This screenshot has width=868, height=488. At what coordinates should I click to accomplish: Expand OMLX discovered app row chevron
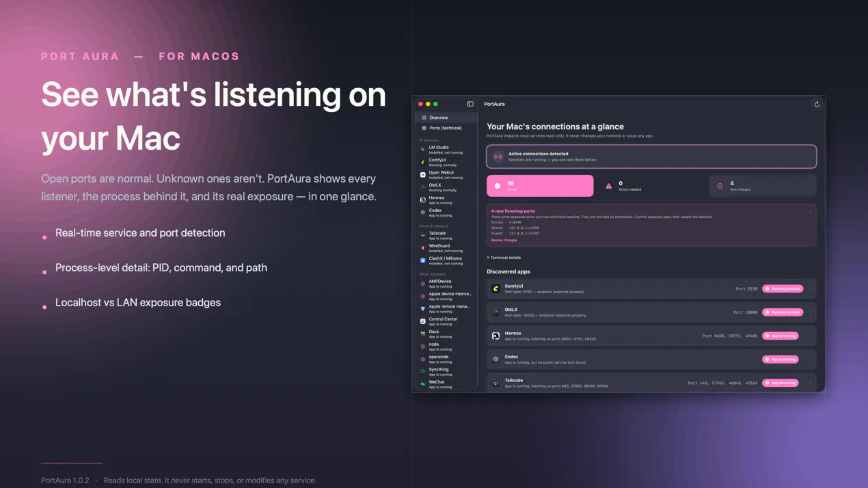tap(811, 312)
